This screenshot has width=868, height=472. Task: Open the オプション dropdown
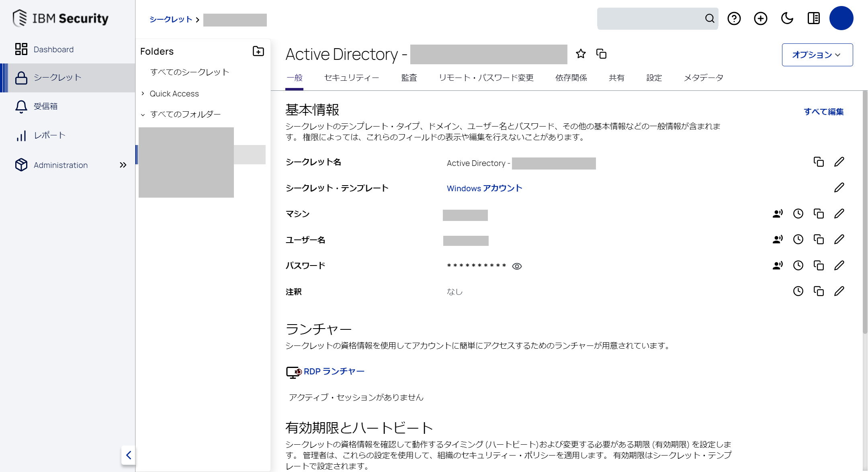[817, 55]
